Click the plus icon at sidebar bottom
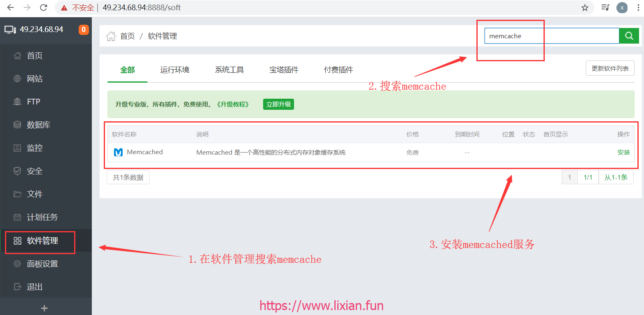 pos(44,308)
